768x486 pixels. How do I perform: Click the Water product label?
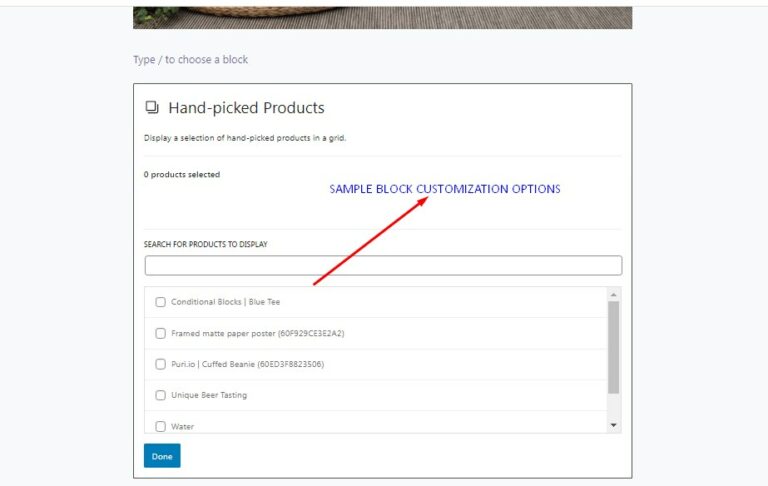(182, 427)
